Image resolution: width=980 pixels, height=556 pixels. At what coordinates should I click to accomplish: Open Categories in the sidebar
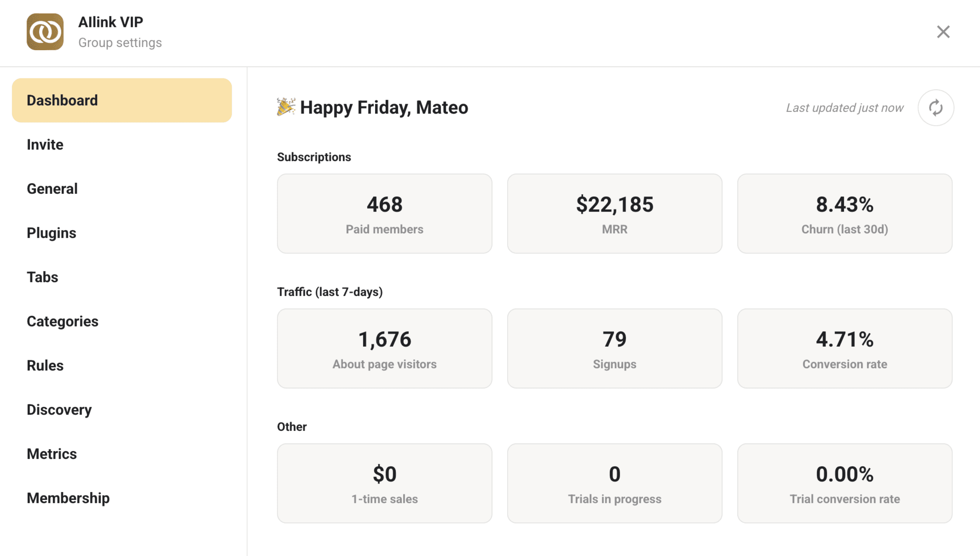63,322
